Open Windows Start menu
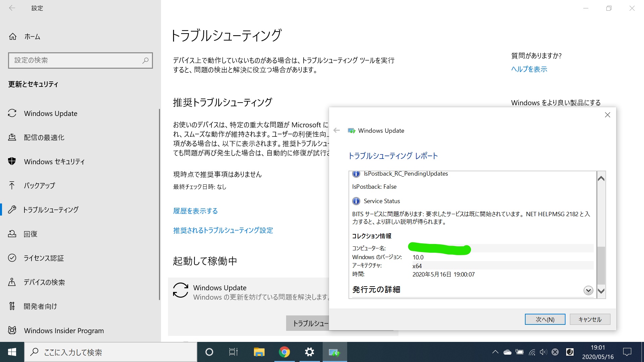Image resolution: width=644 pixels, height=362 pixels. click(12, 352)
